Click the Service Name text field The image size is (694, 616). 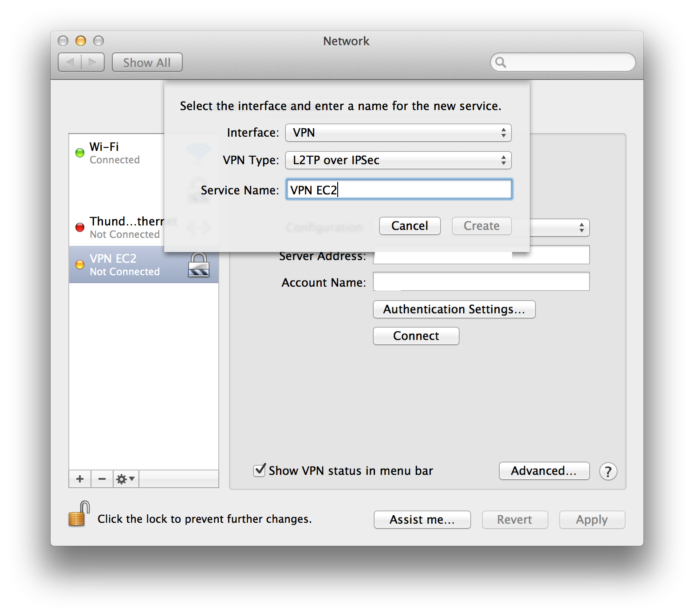click(399, 190)
